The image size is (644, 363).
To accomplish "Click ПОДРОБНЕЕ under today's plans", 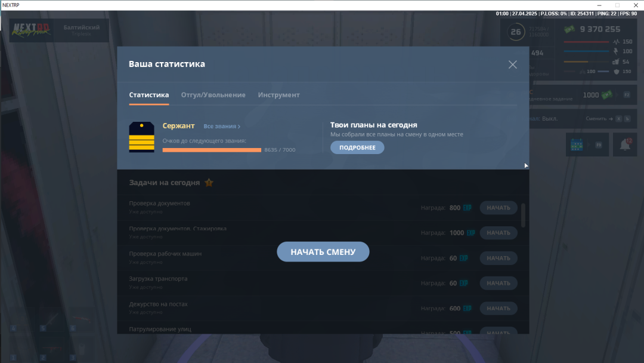I will [x=357, y=147].
